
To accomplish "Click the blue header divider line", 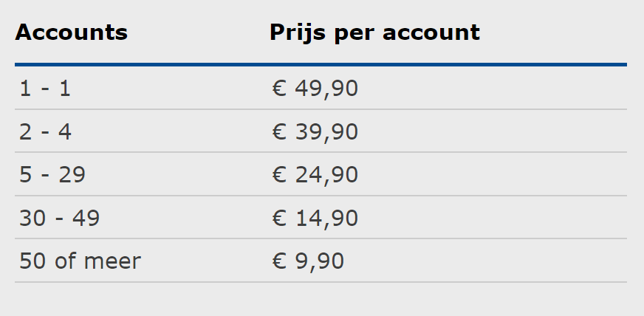I will [321, 64].
